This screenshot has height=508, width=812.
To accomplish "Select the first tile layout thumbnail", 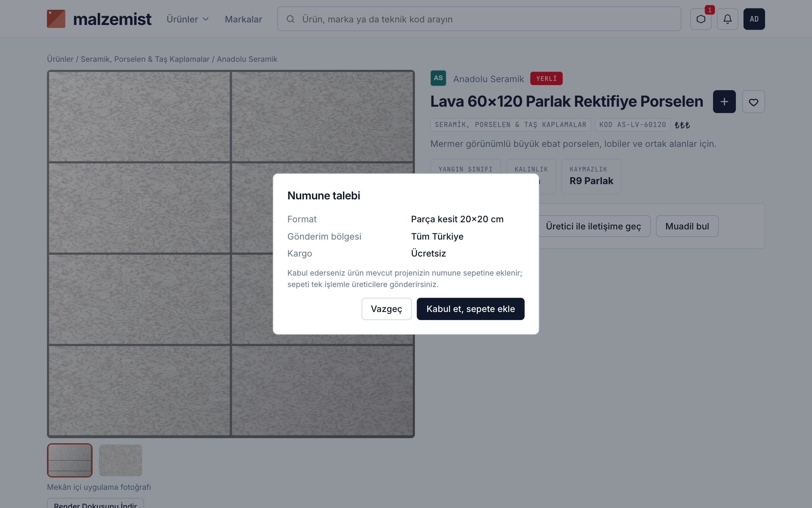I will point(70,460).
